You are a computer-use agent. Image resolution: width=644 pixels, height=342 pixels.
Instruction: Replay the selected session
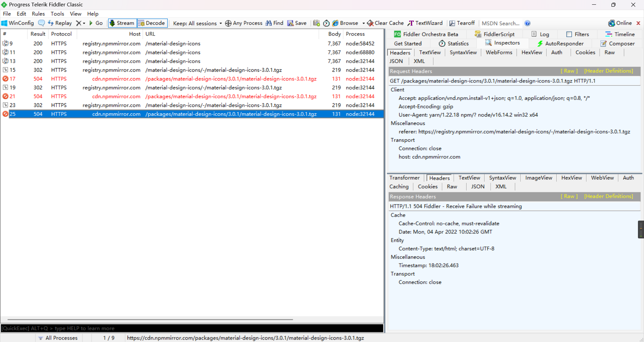point(60,23)
